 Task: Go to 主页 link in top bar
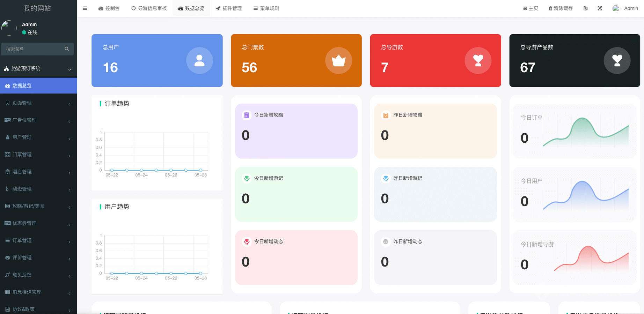[530, 8]
